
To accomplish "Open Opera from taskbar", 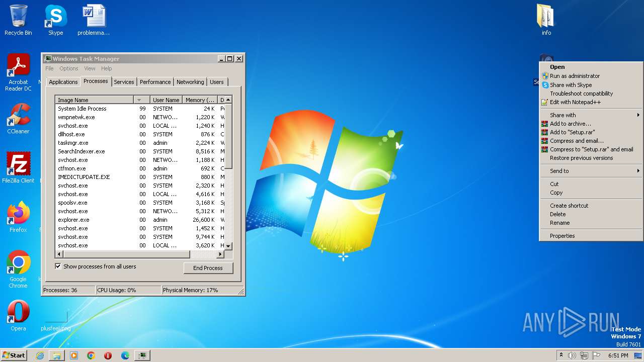I will coord(108,355).
